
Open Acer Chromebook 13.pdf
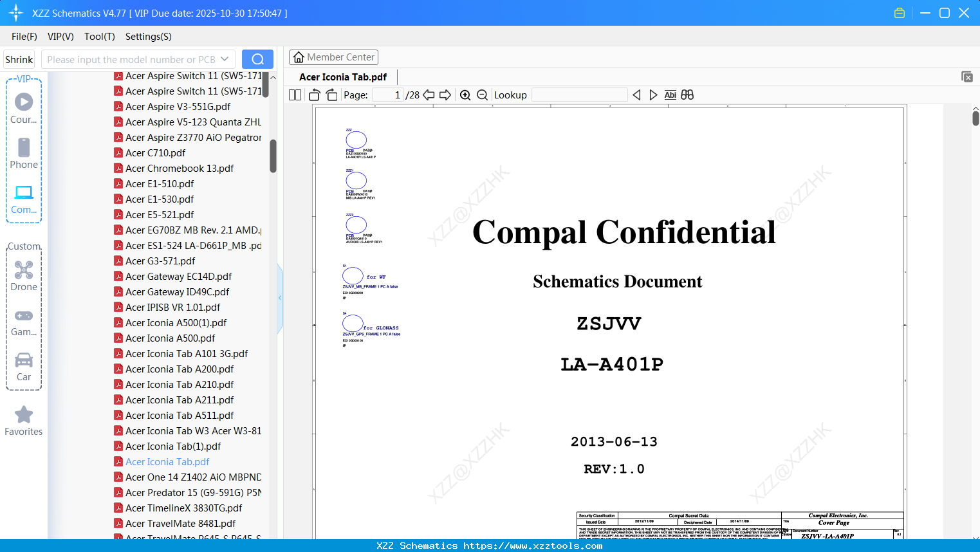(180, 169)
